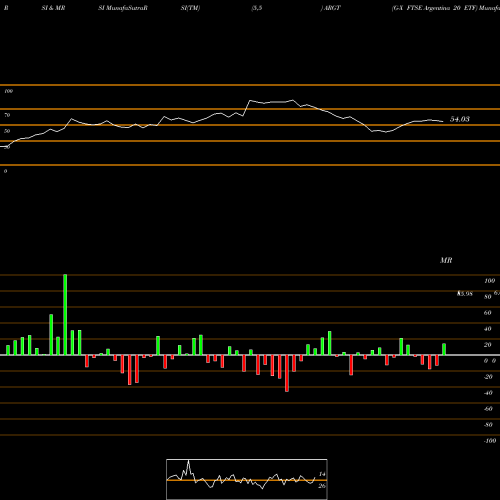The height and width of the screenshot is (500, 500).
Task: Click the 'SI & MR' header label
Action: [53, 8]
